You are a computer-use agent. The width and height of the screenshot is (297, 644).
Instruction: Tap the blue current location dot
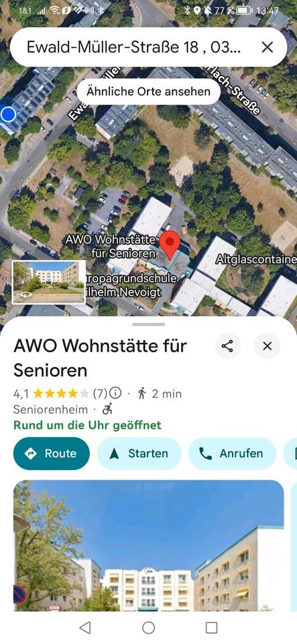[7, 114]
